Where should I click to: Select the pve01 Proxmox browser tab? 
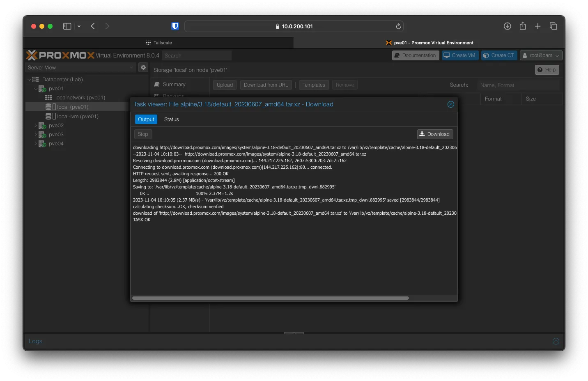click(x=430, y=43)
